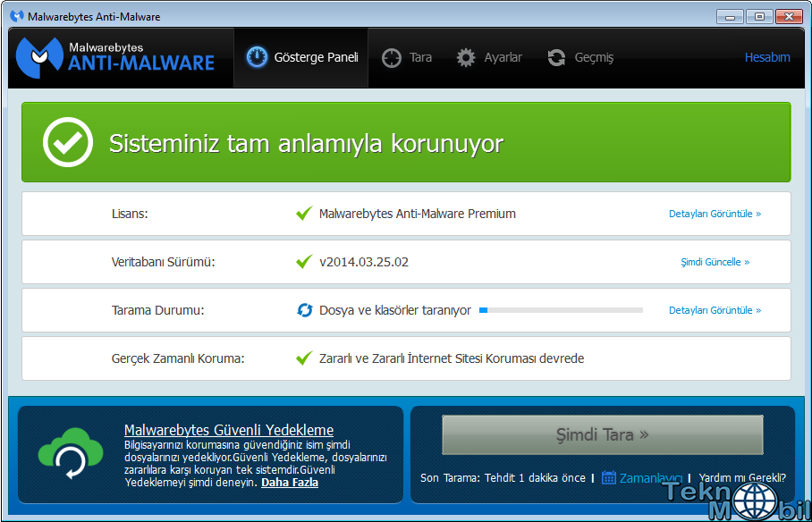Click the blue spinning scan status icon
812x522 pixels.
click(x=304, y=310)
